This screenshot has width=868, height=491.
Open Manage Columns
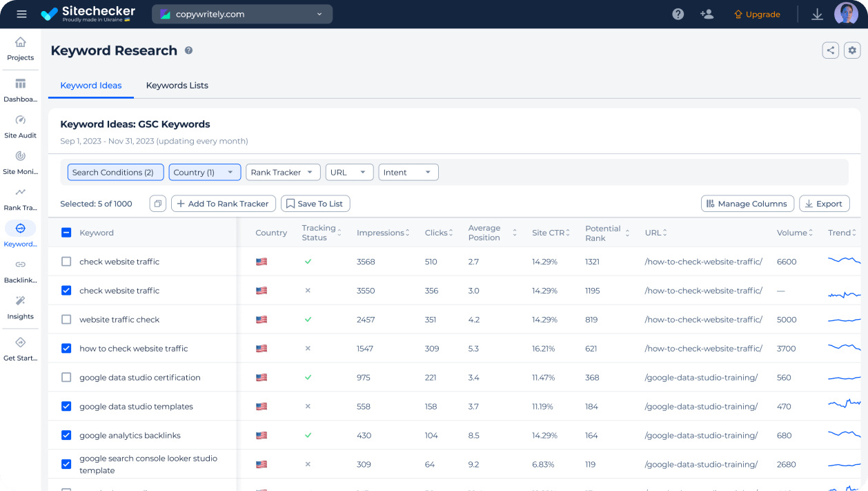(747, 204)
